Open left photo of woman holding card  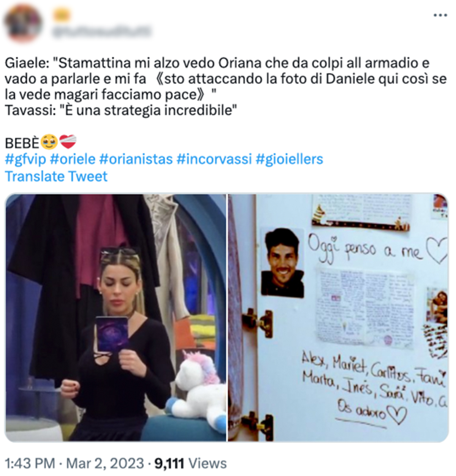[x=116, y=318]
